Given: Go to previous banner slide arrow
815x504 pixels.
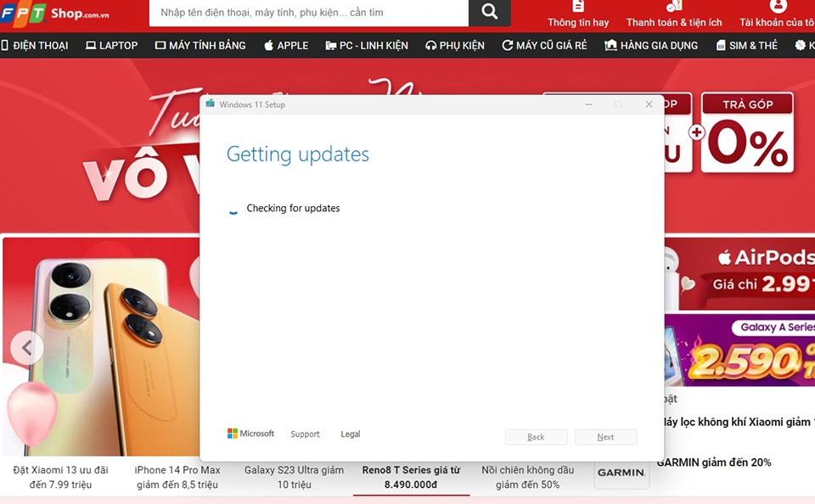Looking at the screenshot, I should click(x=27, y=348).
